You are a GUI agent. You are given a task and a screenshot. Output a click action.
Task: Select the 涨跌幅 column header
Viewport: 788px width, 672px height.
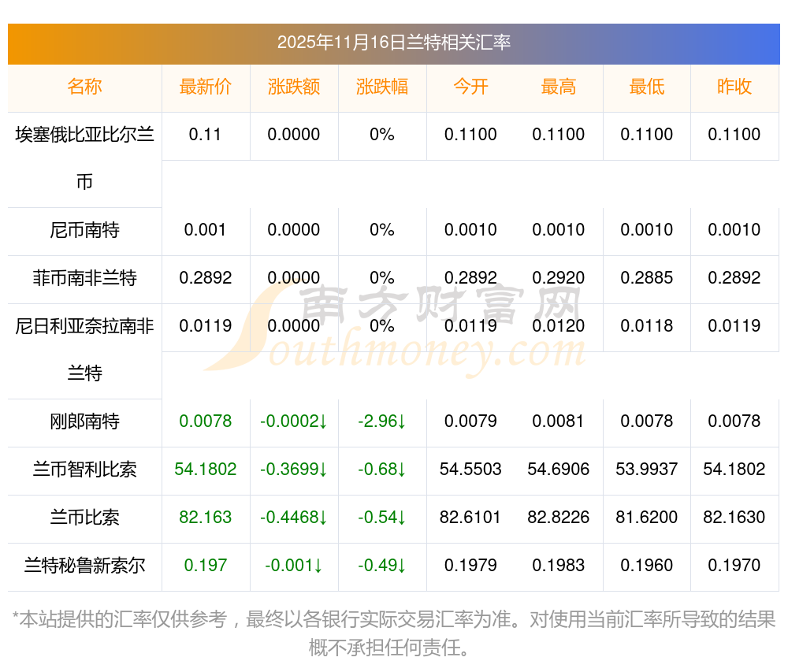click(x=382, y=87)
